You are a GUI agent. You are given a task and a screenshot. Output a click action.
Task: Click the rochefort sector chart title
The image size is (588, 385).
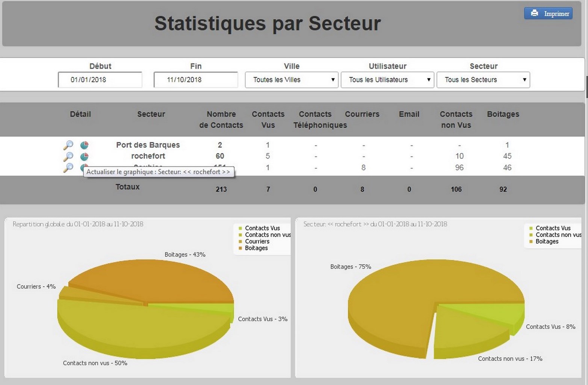(375, 224)
